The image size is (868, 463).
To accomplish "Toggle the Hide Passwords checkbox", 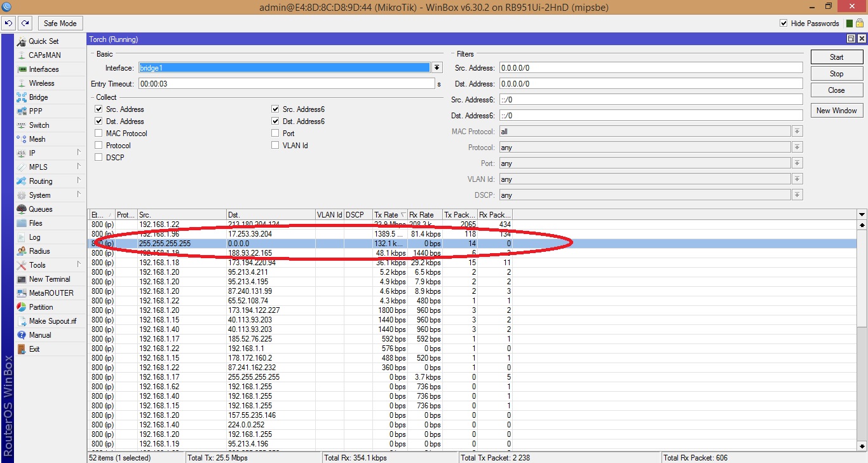I will point(783,24).
